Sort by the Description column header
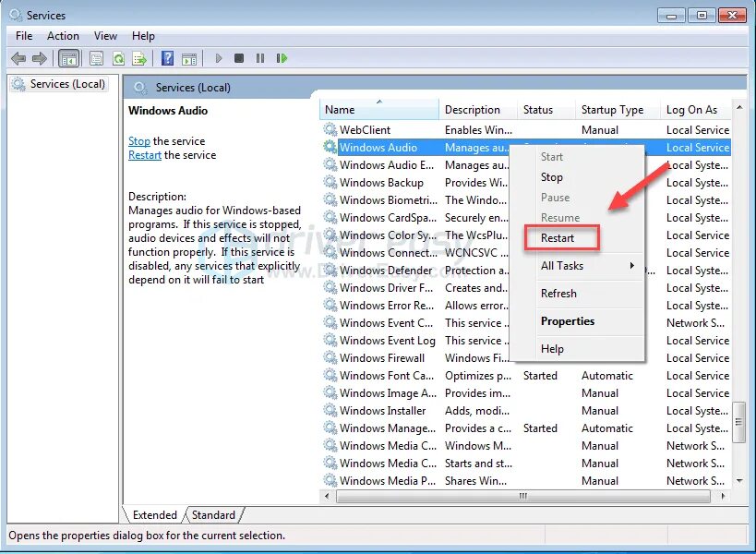The width and height of the screenshot is (756, 554). click(x=478, y=110)
